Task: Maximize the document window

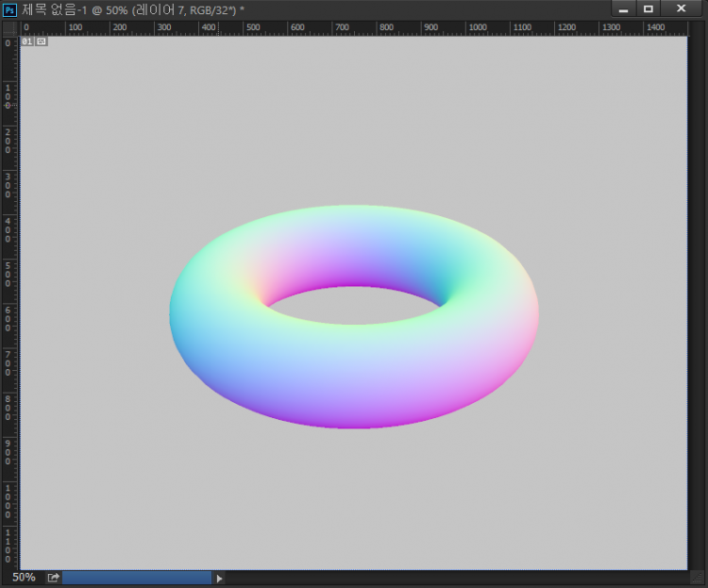Action: pos(649,9)
